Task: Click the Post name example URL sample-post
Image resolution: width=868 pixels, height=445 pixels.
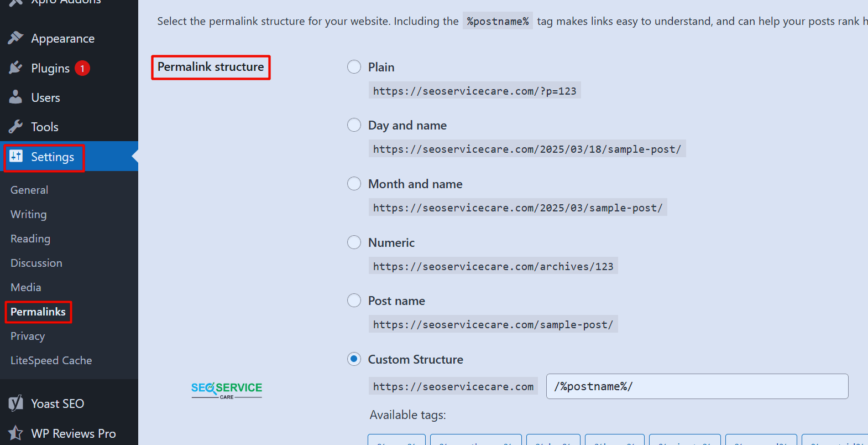Action: [493, 324]
